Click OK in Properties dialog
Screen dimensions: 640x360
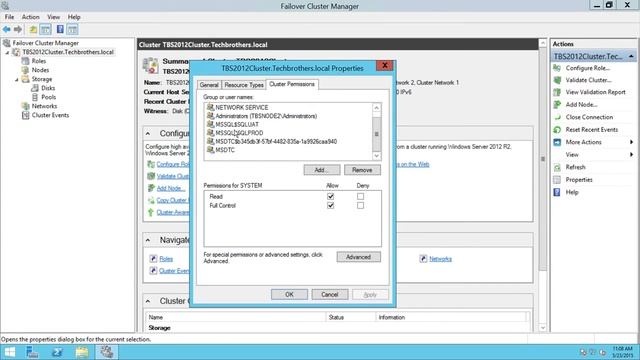[289, 294]
